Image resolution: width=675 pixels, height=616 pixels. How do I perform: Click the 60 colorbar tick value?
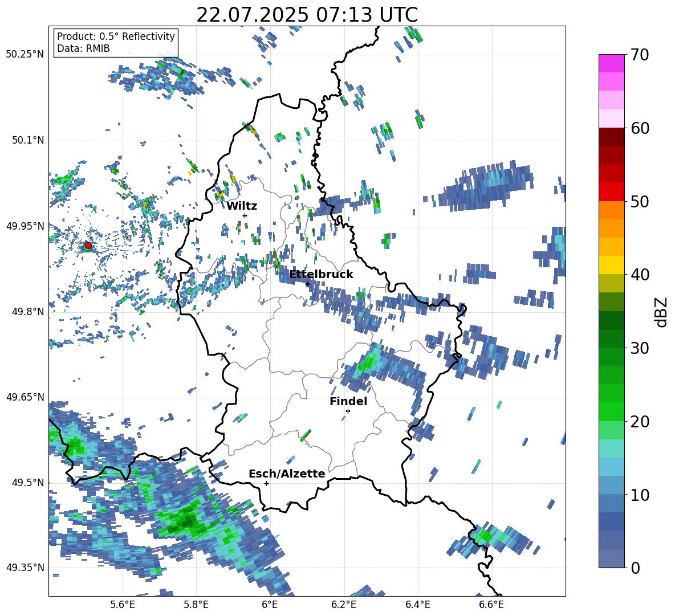point(640,128)
